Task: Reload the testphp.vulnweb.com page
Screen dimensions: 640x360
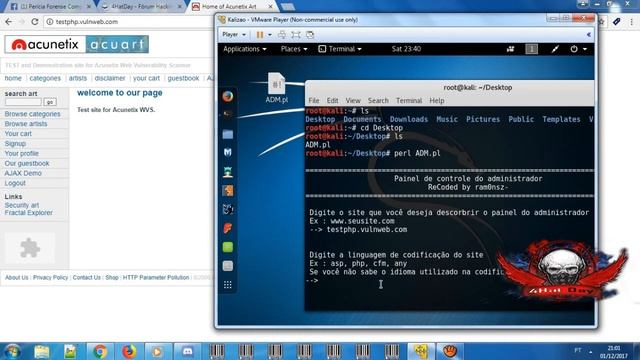Action: [x=35, y=22]
